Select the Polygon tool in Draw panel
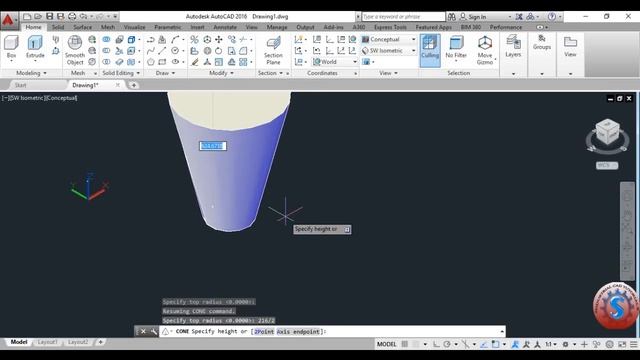The width and height of the screenshot is (640, 360). click(x=151, y=62)
